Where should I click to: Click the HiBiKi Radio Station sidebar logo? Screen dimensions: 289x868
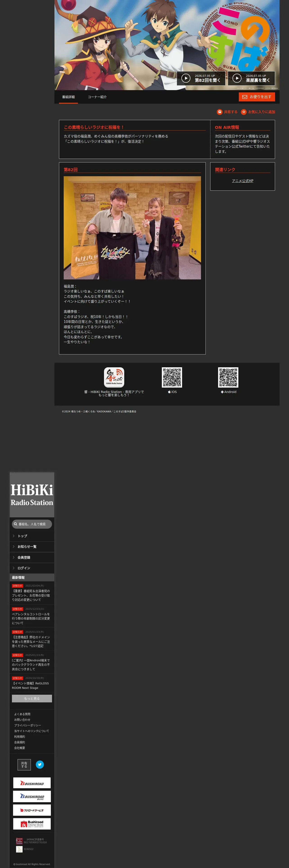pyautogui.click(x=32, y=495)
